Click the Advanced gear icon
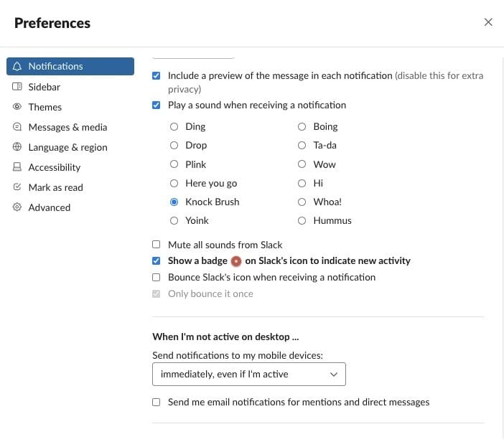 (x=17, y=207)
